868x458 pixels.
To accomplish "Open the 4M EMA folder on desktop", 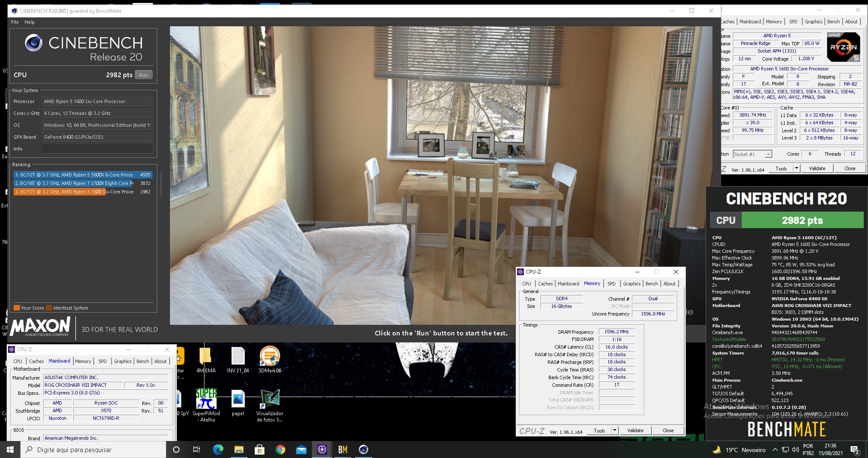I will tap(206, 360).
